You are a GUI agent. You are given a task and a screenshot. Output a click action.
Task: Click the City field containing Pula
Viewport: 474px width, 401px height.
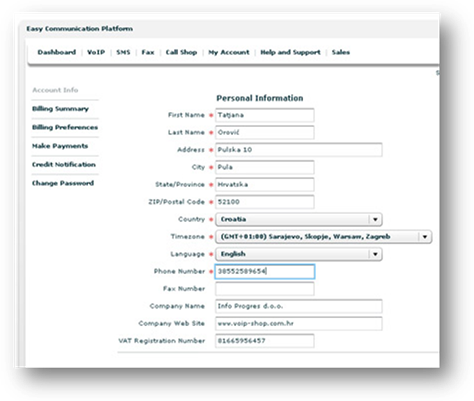coord(265,167)
